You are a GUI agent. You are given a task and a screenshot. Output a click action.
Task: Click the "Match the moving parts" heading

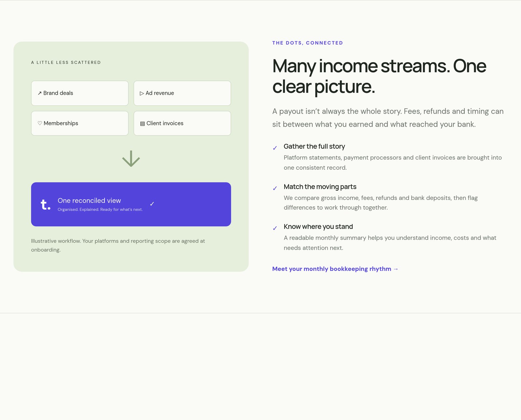point(320,187)
